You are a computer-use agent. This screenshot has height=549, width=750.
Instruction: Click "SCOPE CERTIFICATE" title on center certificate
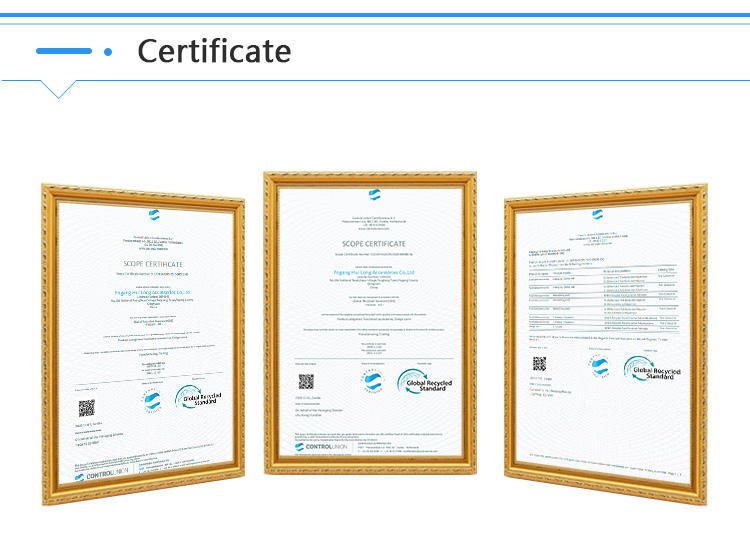pyautogui.click(x=374, y=244)
